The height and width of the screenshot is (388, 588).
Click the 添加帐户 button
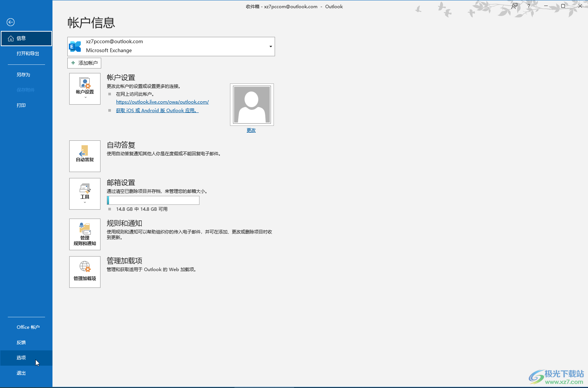point(84,63)
